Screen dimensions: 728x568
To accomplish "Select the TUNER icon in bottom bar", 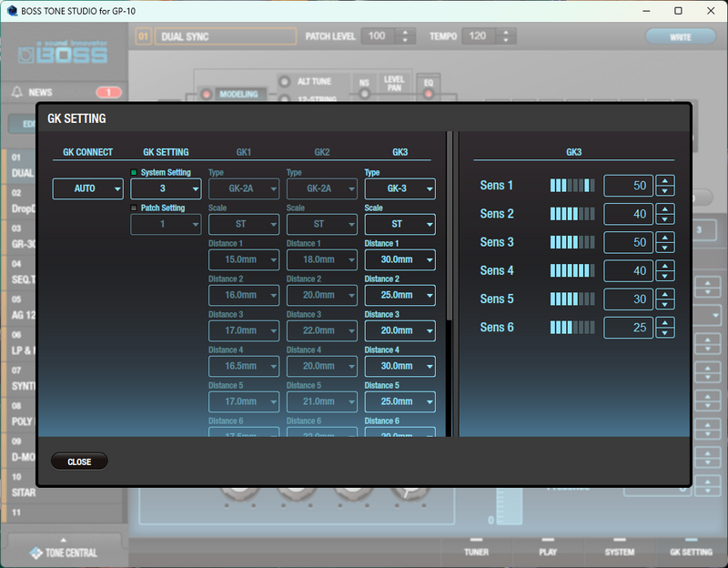I will pos(477,553).
